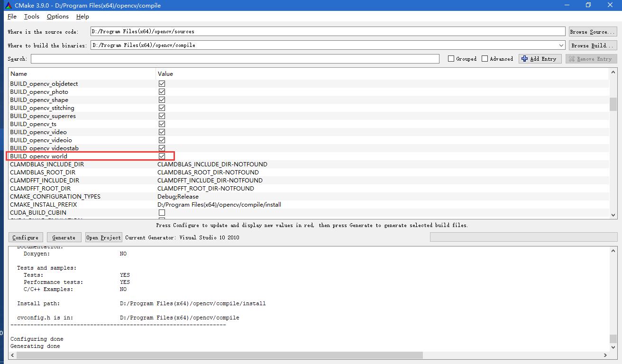Viewport: 622px width, 364px height.
Task: Click the CMake logo icon in title bar
Action: coord(8,5)
